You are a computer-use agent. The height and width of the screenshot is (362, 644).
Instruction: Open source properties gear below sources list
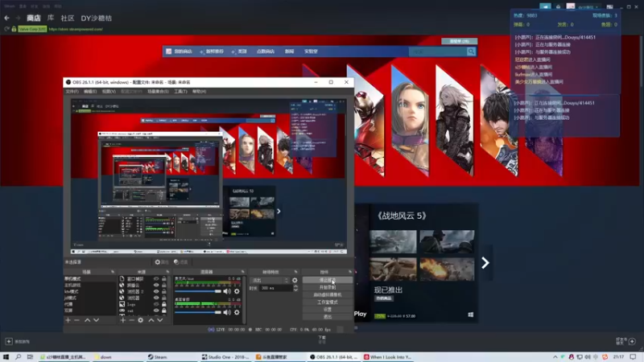pos(140,320)
